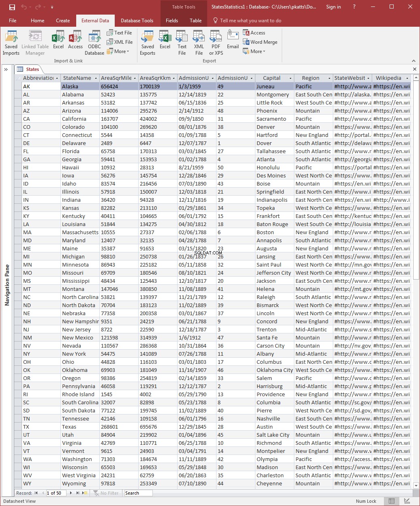This screenshot has width=420, height=506.
Task: Open Capital column filter dropdown
Action: tap(291, 78)
